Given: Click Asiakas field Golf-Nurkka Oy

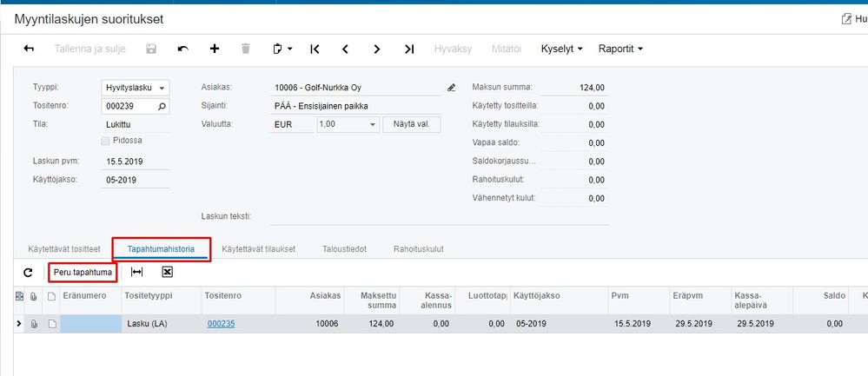Looking at the screenshot, I should [x=355, y=88].
